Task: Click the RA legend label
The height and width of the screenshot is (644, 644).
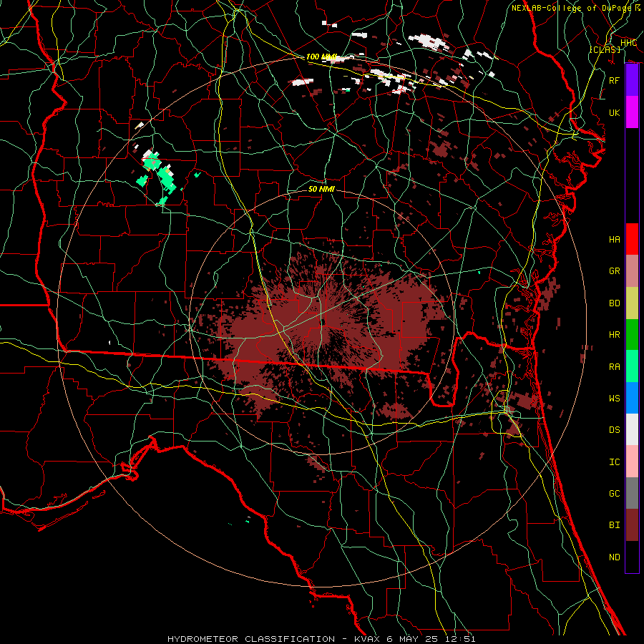Action: [x=614, y=367]
